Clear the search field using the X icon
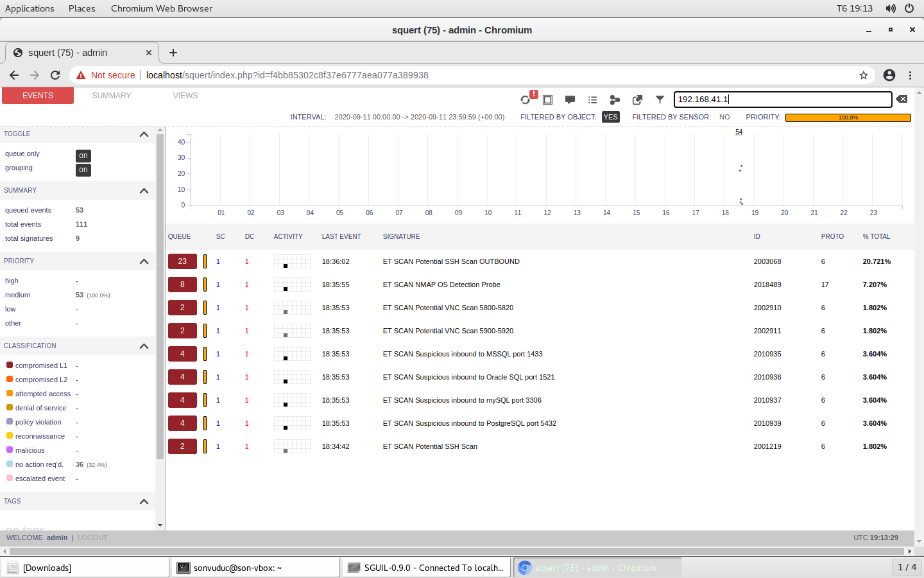Image resolution: width=924 pixels, height=578 pixels. pyautogui.click(x=903, y=99)
